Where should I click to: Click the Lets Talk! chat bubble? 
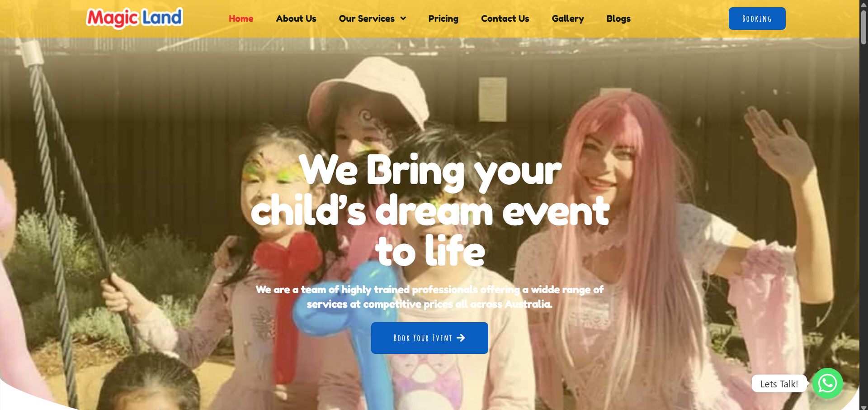pos(779,384)
